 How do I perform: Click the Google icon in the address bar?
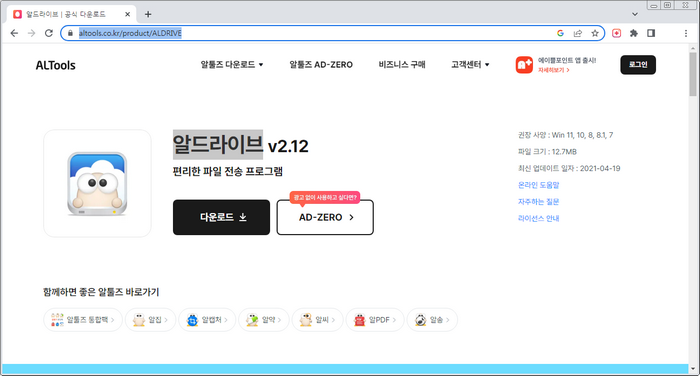pyautogui.click(x=560, y=33)
